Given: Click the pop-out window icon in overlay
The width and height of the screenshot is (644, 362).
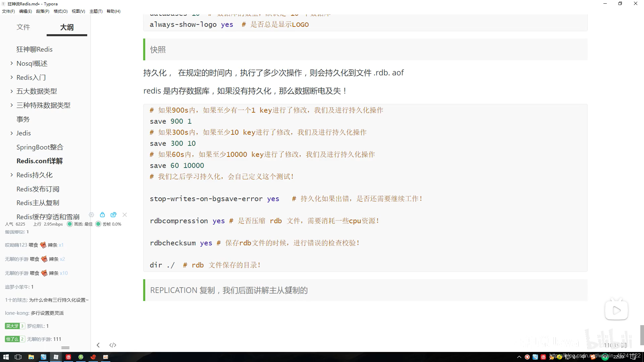Looking at the screenshot, I should click(x=113, y=215).
